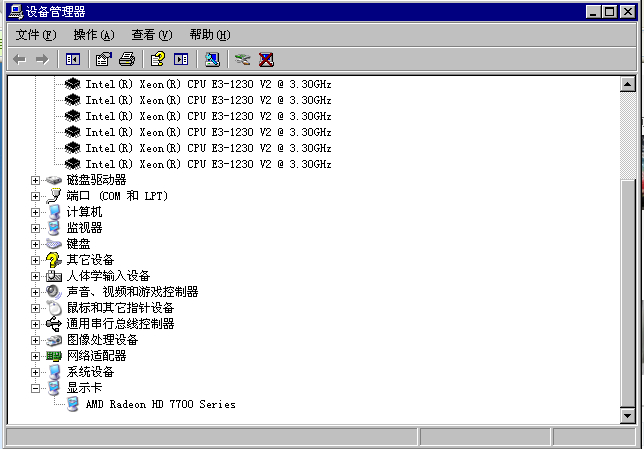Screen dimensions: 644x449
Task: Expand the 其它设备 node
Action: point(35,260)
